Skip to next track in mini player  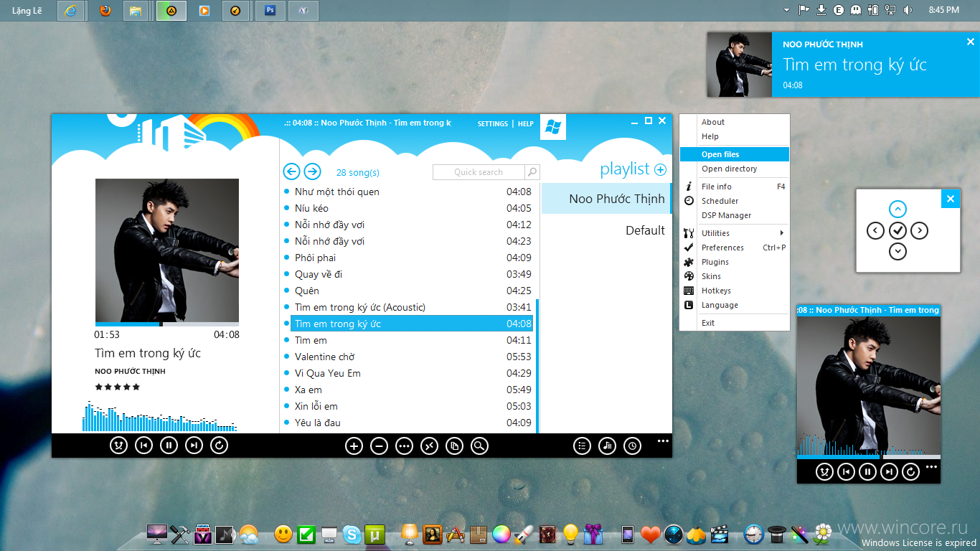(x=889, y=471)
